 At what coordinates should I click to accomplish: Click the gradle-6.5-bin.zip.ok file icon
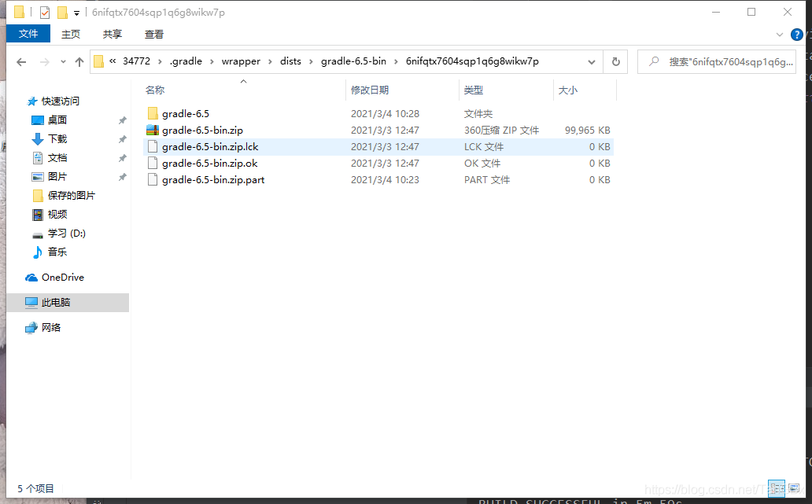pyautogui.click(x=153, y=163)
